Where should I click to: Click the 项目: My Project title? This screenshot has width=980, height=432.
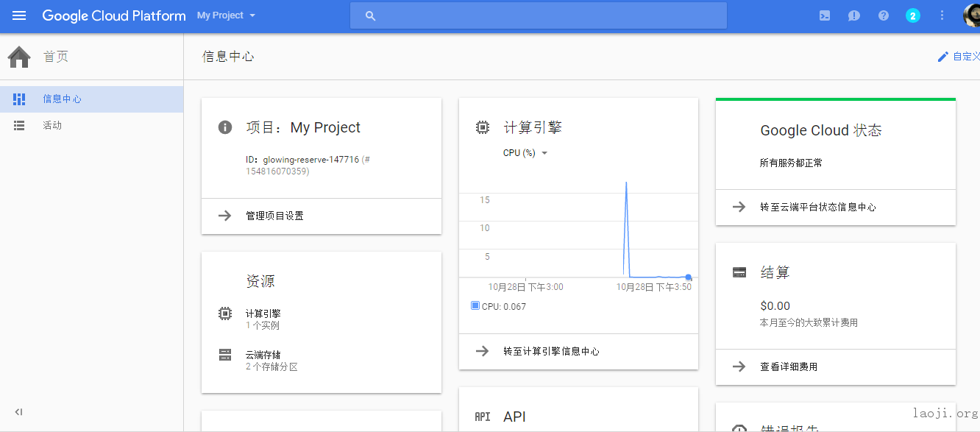(303, 127)
